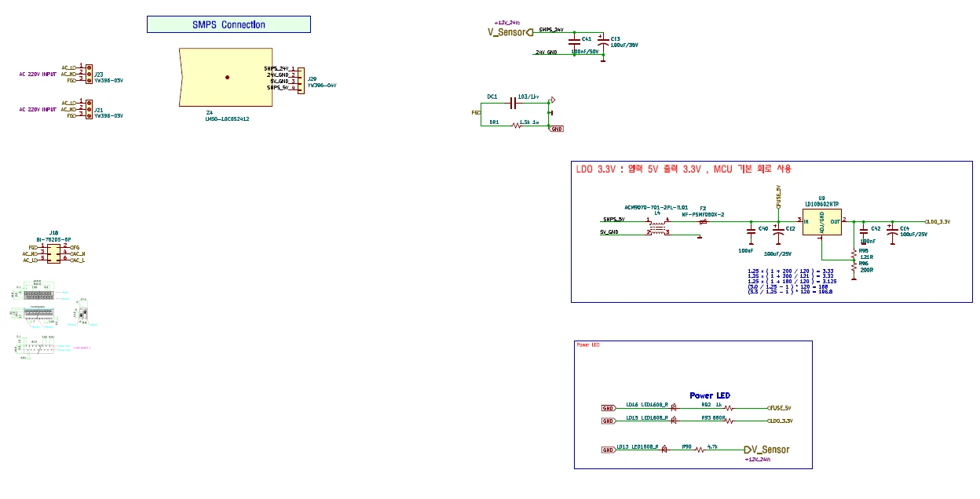Click the AC 220V INPUT label beside J23
This screenshot has height=499, width=980.
(38, 75)
